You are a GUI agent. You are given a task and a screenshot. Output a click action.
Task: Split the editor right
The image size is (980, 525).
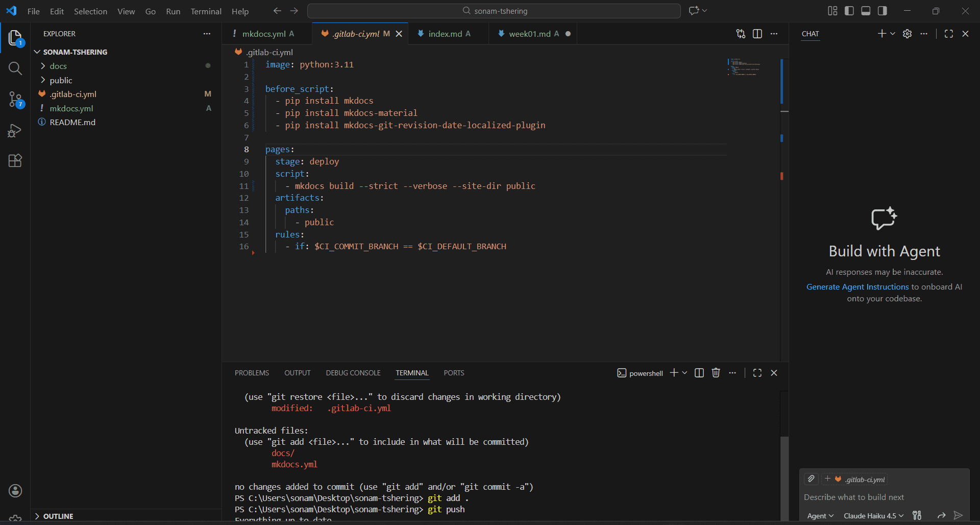coord(757,34)
